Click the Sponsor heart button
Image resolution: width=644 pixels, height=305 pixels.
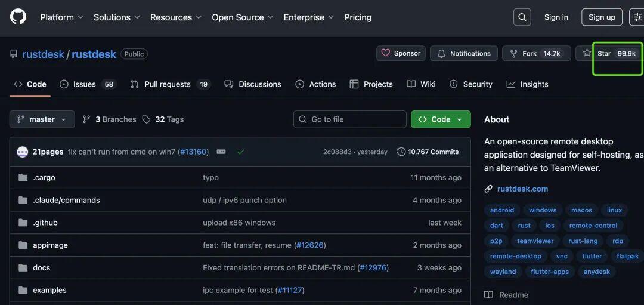pyautogui.click(x=401, y=53)
